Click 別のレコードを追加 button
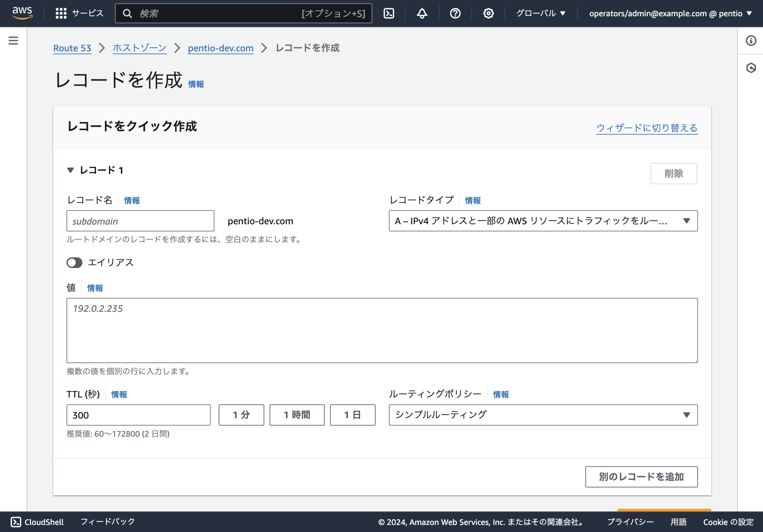The height and width of the screenshot is (532, 763). click(x=641, y=477)
